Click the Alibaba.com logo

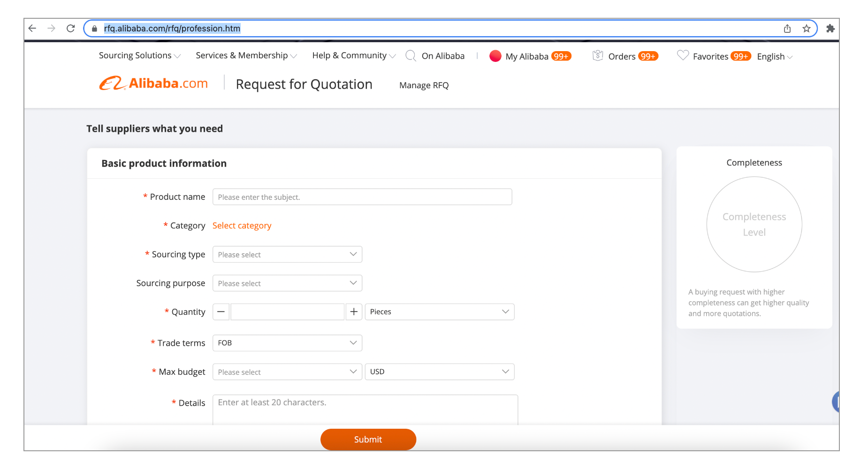pos(153,83)
